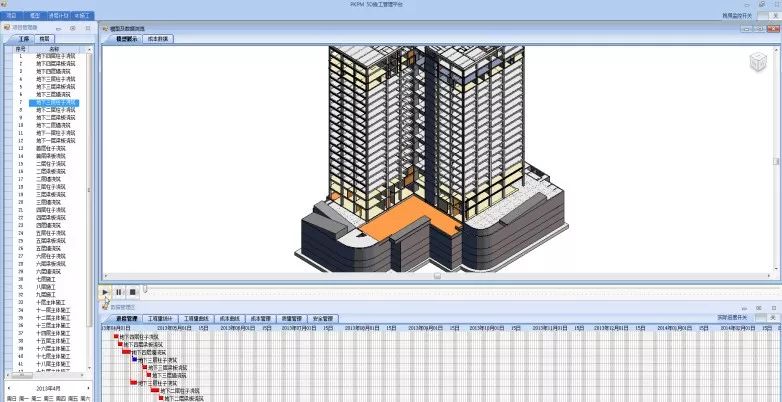The height and width of the screenshot is (402, 782).
Task: Toggle the top-right monitoring switch
Action: (x=769, y=15)
